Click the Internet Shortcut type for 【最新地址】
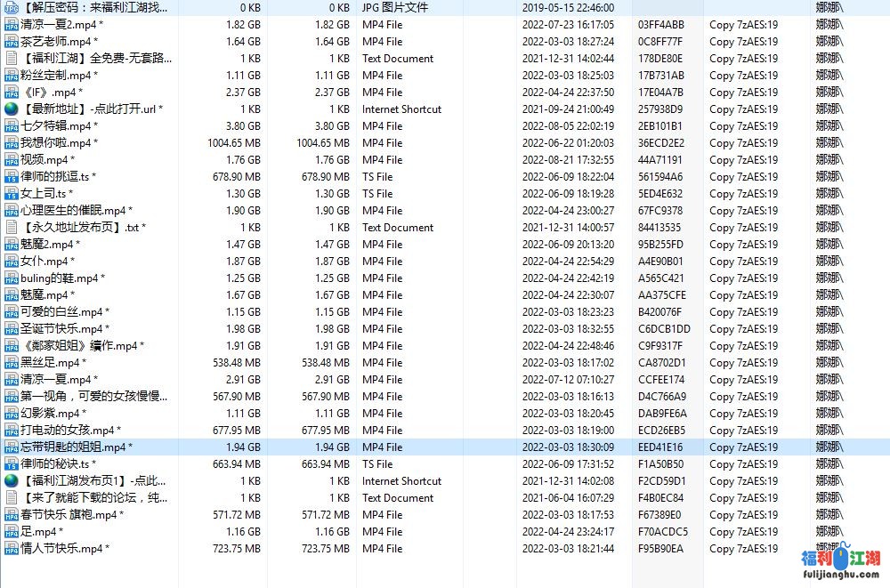890x588 pixels. pyautogui.click(x=401, y=109)
